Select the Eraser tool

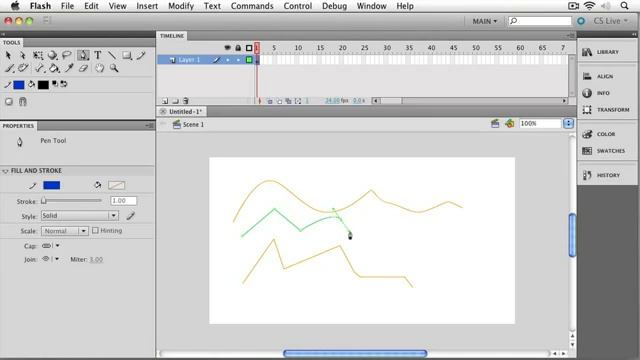tap(83, 68)
